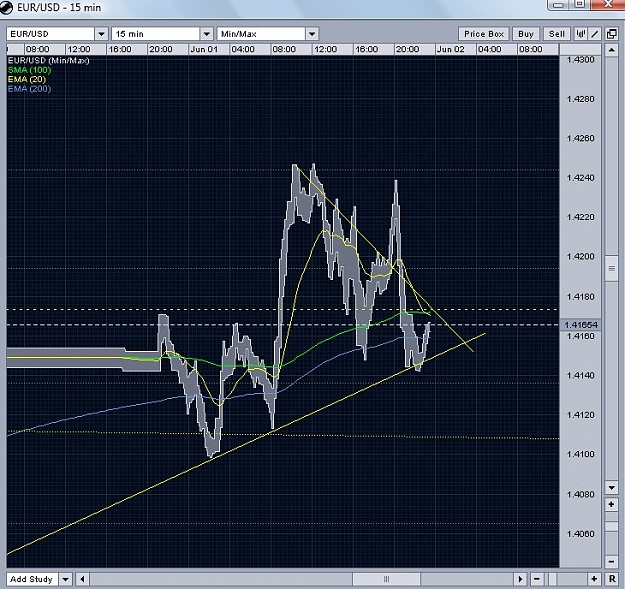Zoom in price axis with plus
Viewport: 625px width, 589px height.
(611, 505)
